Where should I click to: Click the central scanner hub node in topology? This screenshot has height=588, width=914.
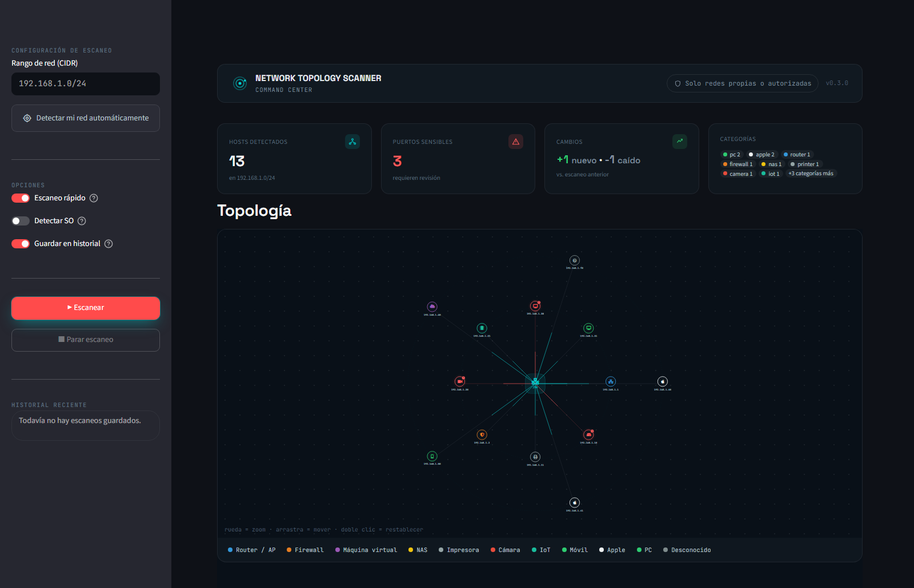tap(535, 382)
